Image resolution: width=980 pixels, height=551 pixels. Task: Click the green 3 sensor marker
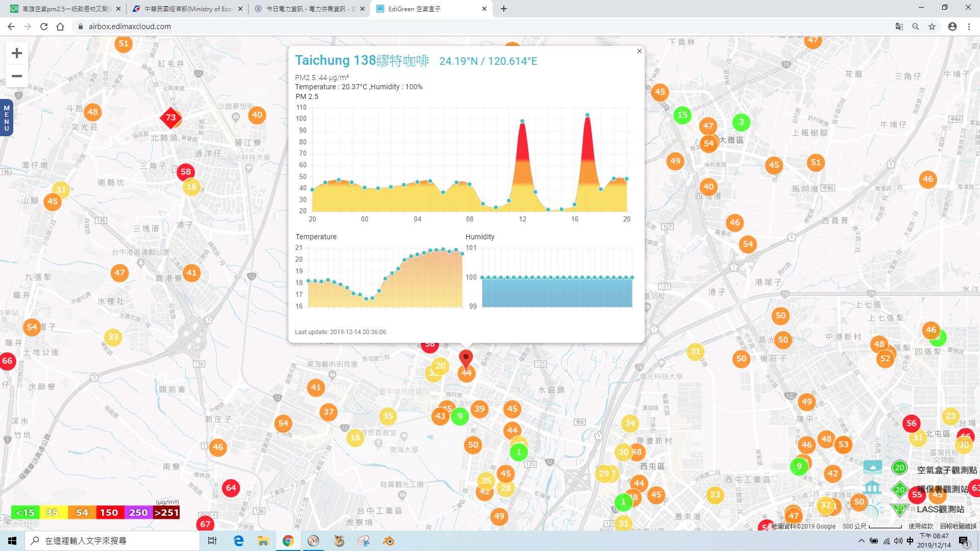[741, 122]
